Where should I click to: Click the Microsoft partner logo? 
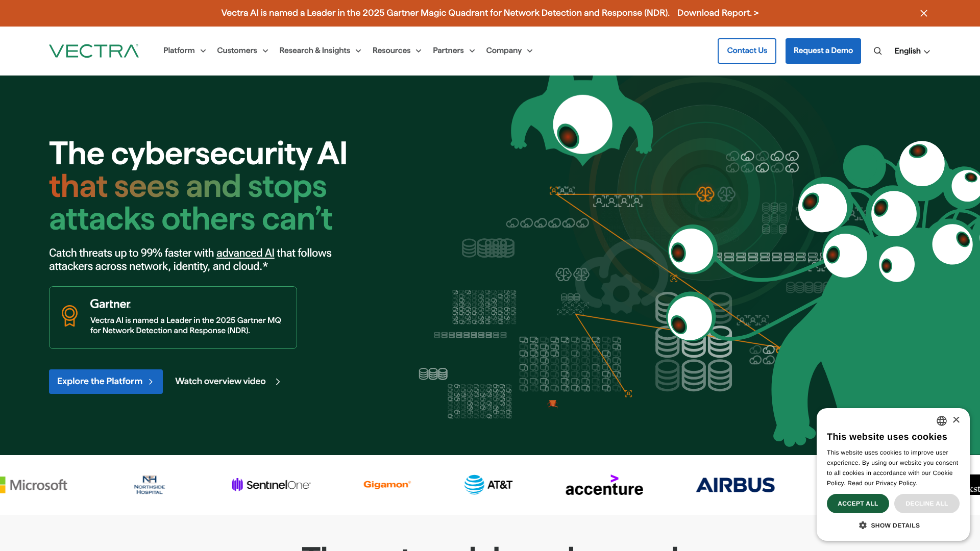click(34, 485)
